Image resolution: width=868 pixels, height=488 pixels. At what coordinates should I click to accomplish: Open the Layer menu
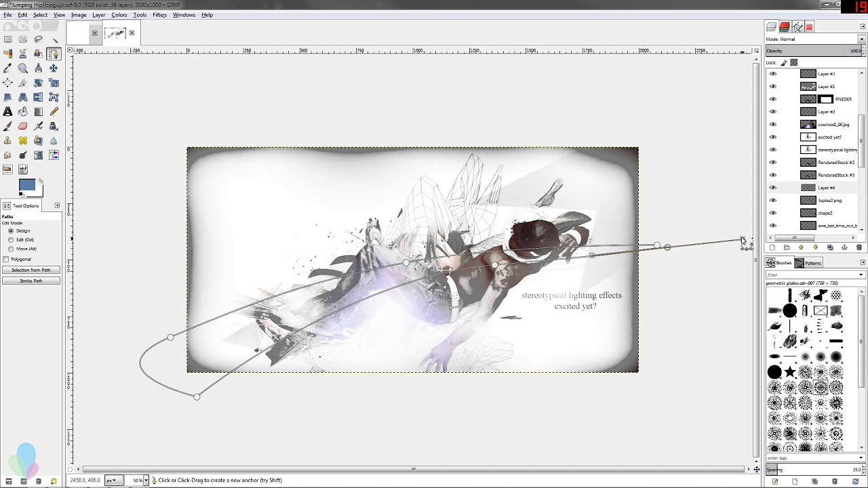click(98, 15)
